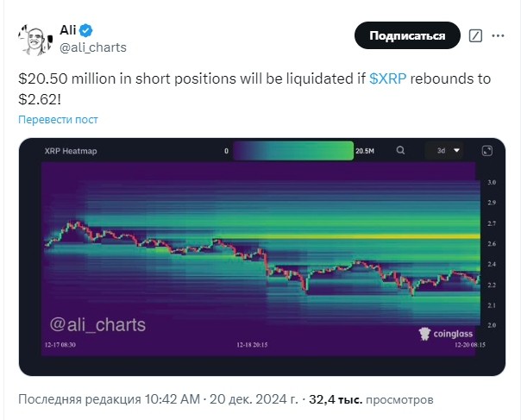521x420 pixels.
Task: Click Перевести пост to translate the post
Action: [x=58, y=120]
